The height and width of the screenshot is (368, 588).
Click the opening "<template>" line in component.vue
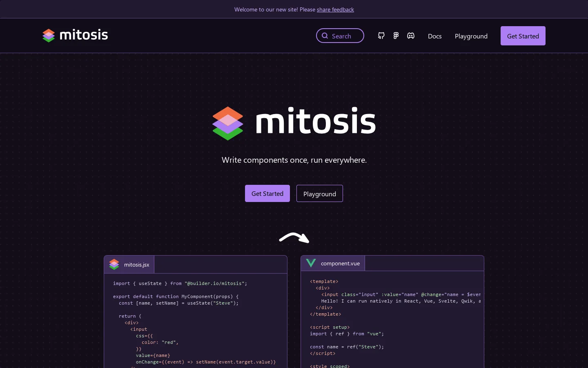[x=324, y=281]
